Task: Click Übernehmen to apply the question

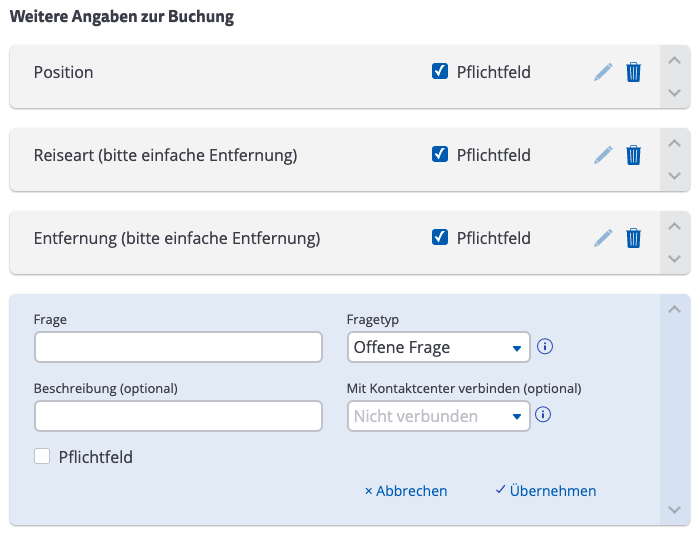Action: [546, 491]
